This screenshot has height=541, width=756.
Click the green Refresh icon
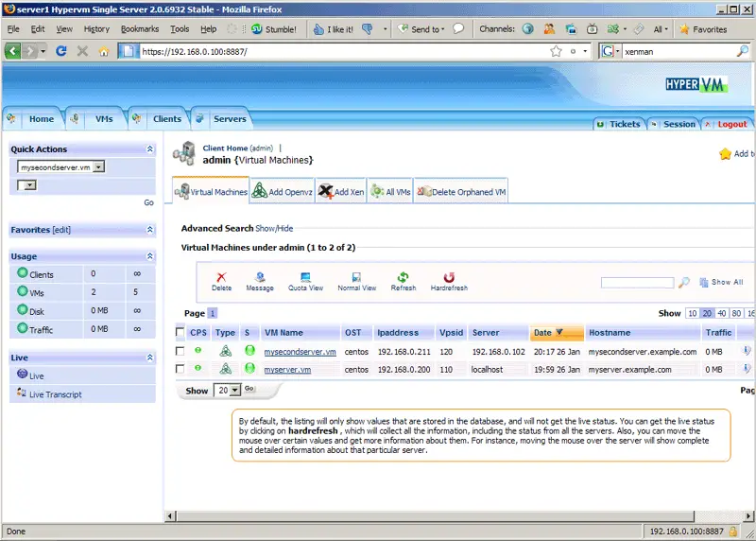pyautogui.click(x=404, y=277)
